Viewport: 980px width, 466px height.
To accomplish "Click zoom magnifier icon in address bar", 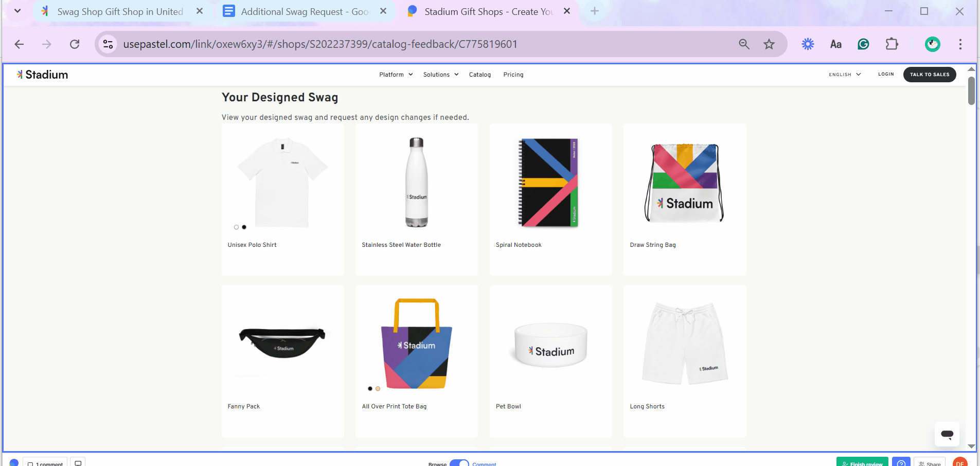I will coord(744,44).
